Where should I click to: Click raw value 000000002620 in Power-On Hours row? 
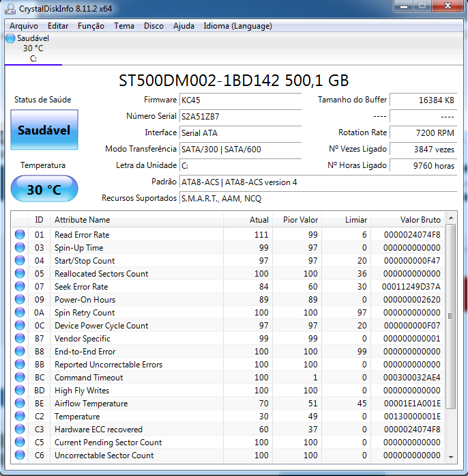click(x=411, y=300)
